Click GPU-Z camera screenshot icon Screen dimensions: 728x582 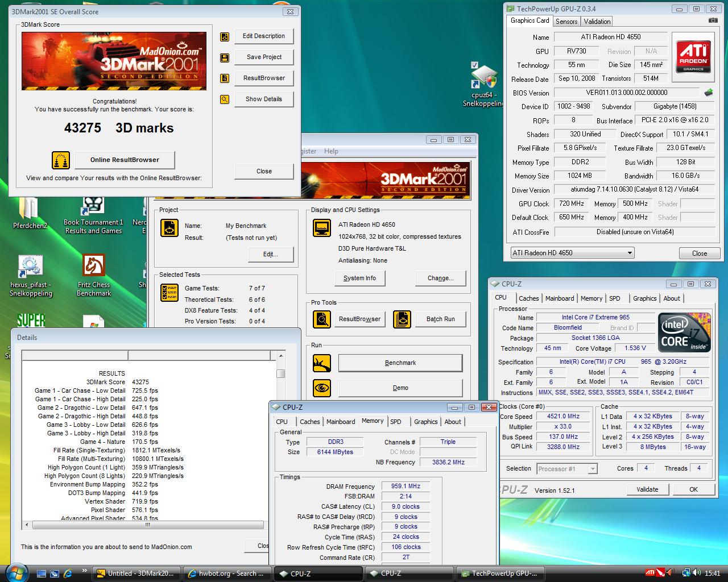point(713,20)
